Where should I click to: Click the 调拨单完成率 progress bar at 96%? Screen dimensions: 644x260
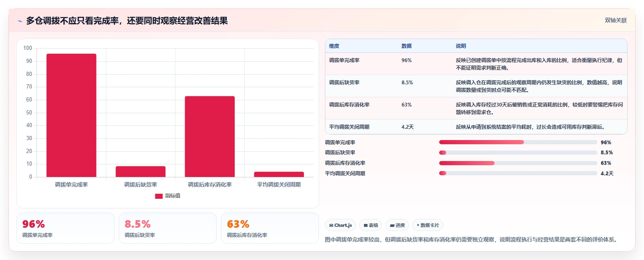pyautogui.click(x=518, y=142)
